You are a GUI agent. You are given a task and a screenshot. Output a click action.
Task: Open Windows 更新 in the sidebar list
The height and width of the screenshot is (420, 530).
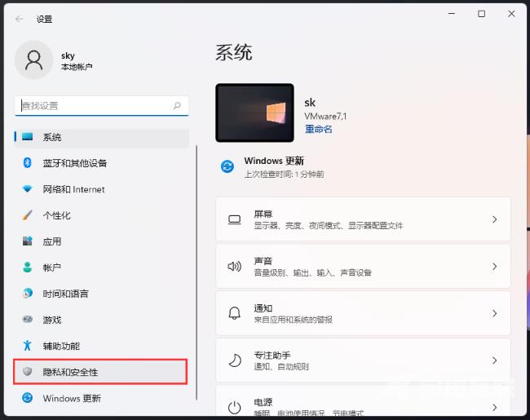[x=72, y=398]
